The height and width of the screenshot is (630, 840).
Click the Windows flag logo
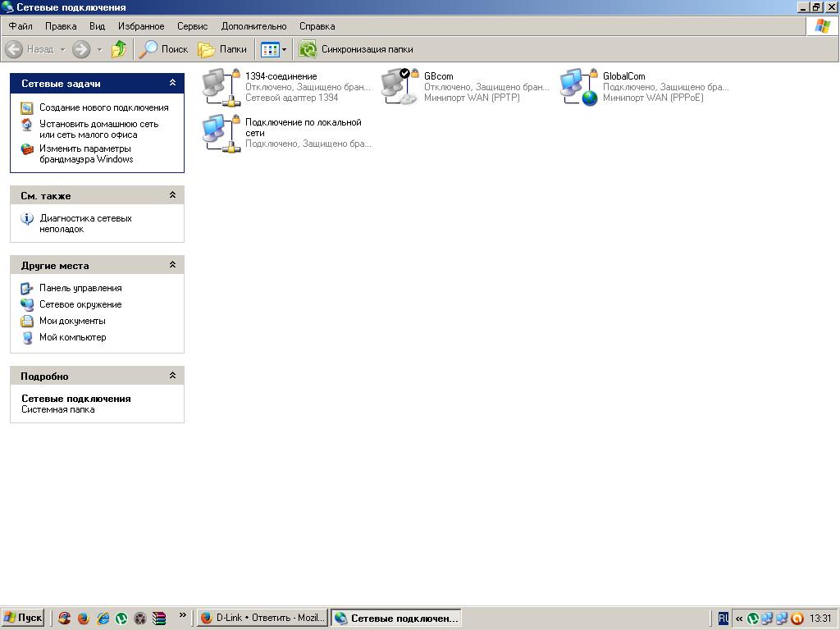(823, 25)
